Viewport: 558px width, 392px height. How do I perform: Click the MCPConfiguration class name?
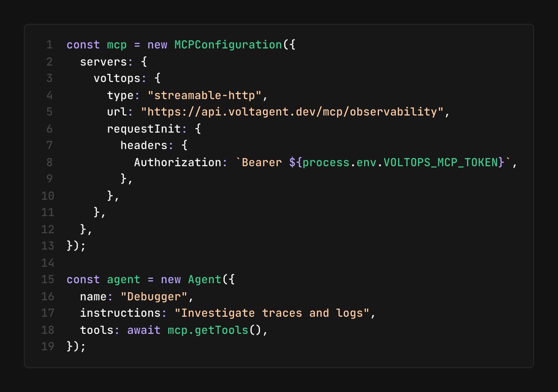tap(228, 45)
